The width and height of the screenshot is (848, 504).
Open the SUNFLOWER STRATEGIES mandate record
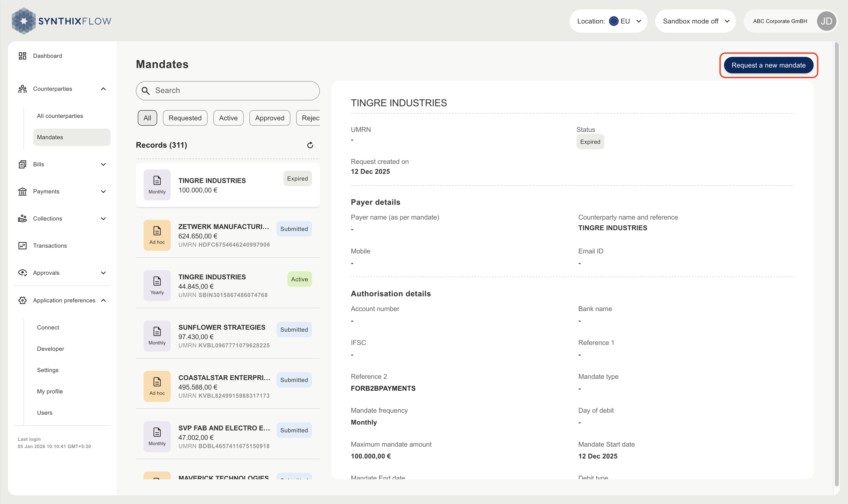228,336
